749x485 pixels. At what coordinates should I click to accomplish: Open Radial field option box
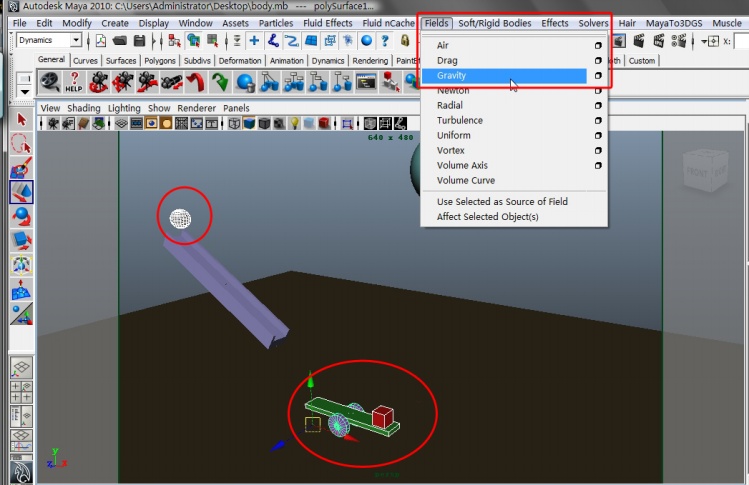pos(598,106)
